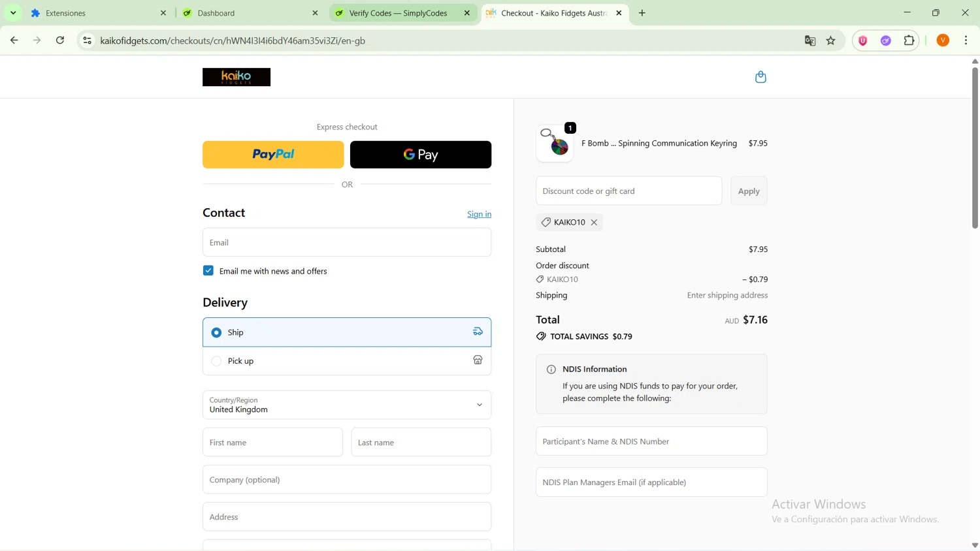The height and width of the screenshot is (551, 980).
Task: Click the total amount '$7.16'
Action: click(755, 320)
